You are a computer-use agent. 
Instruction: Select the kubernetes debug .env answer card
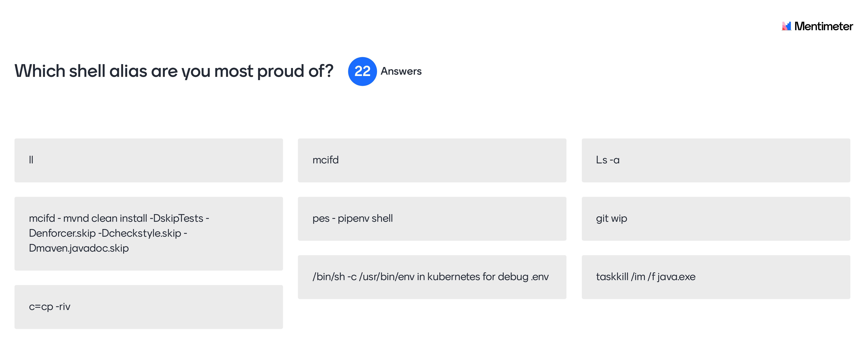pos(432,277)
